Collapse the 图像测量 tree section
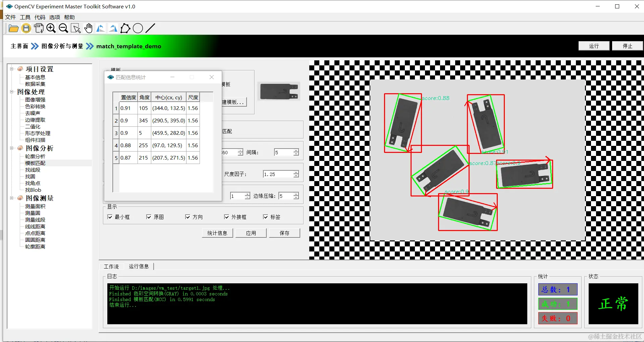The height and width of the screenshot is (342, 644). (12, 198)
